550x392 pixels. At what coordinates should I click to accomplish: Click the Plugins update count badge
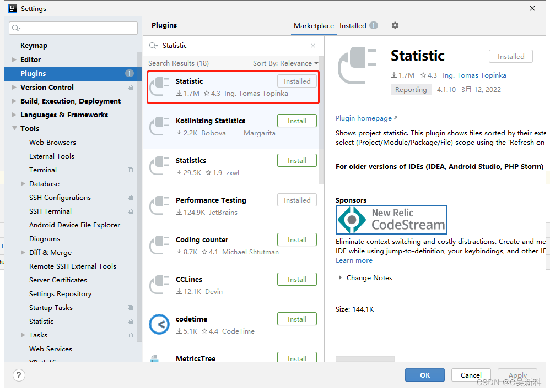pos(129,73)
